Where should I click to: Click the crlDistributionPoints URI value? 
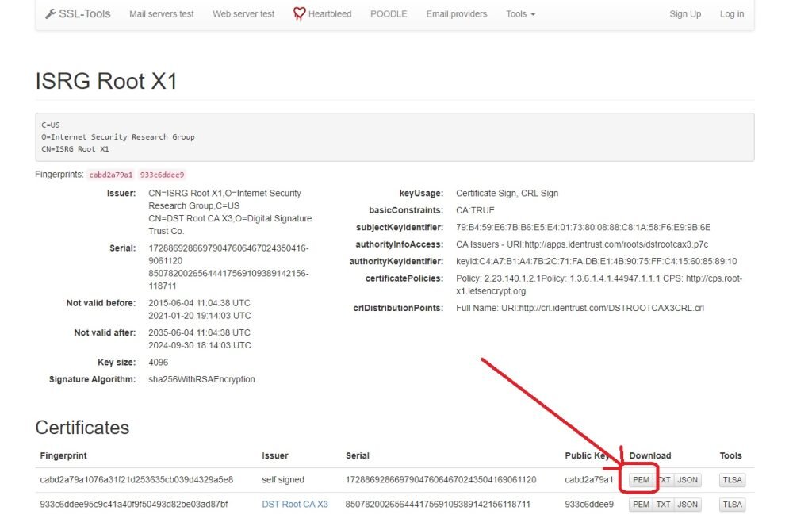point(580,308)
